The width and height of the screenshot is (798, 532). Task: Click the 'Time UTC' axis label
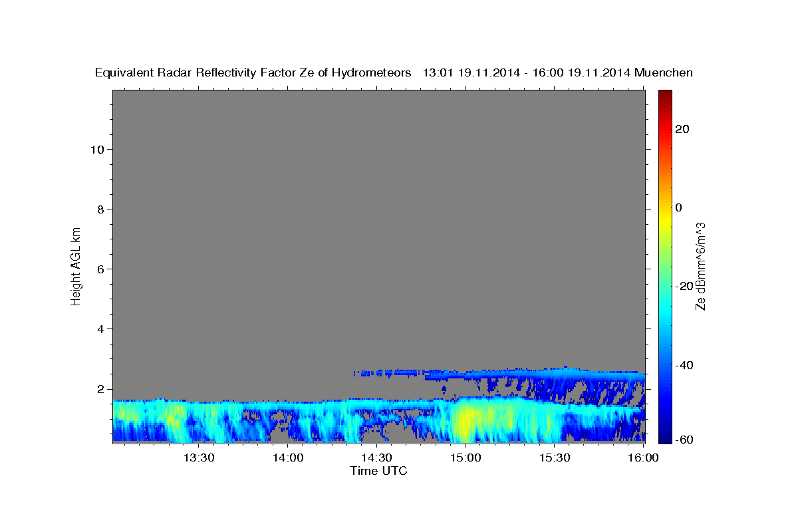[x=378, y=471]
